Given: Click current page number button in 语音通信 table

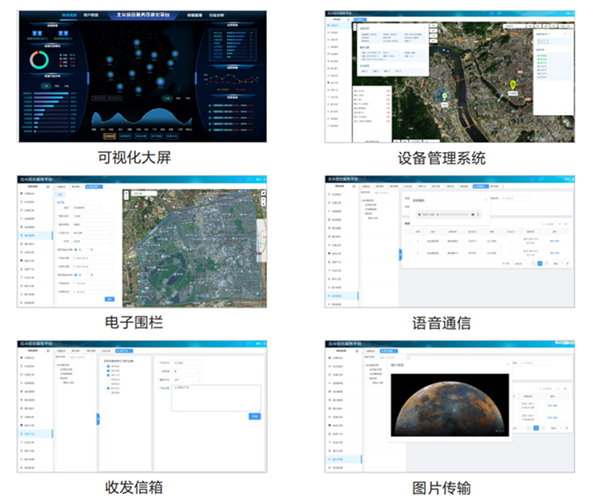Looking at the screenshot, I should pos(540,264).
